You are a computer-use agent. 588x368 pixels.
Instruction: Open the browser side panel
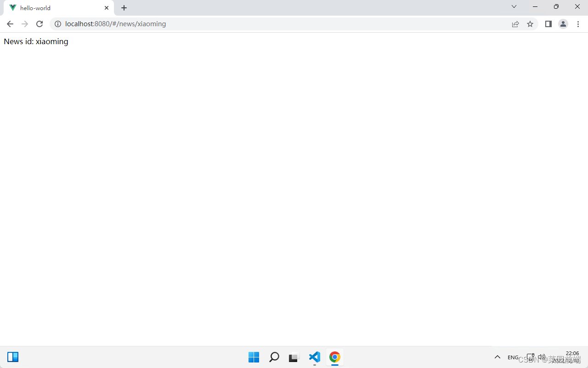click(548, 24)
